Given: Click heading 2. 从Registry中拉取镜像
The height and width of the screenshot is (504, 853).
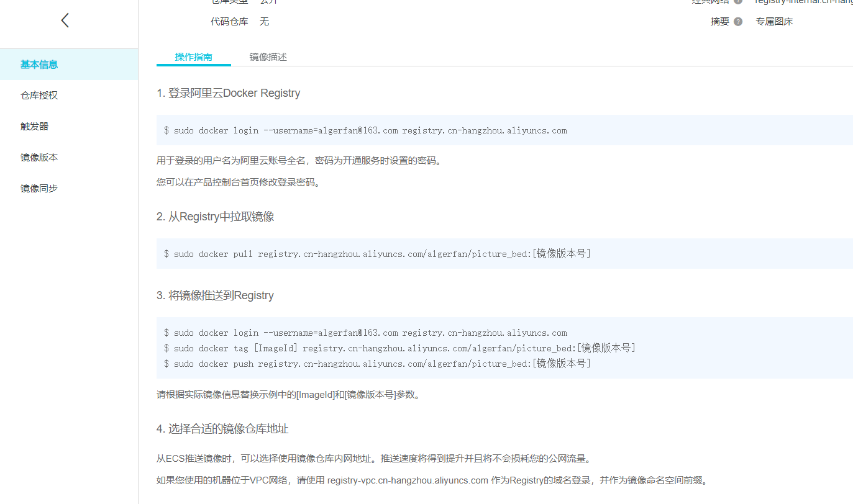Looking at the screenshot, I should pyautogui.click(x=216, y=217).
